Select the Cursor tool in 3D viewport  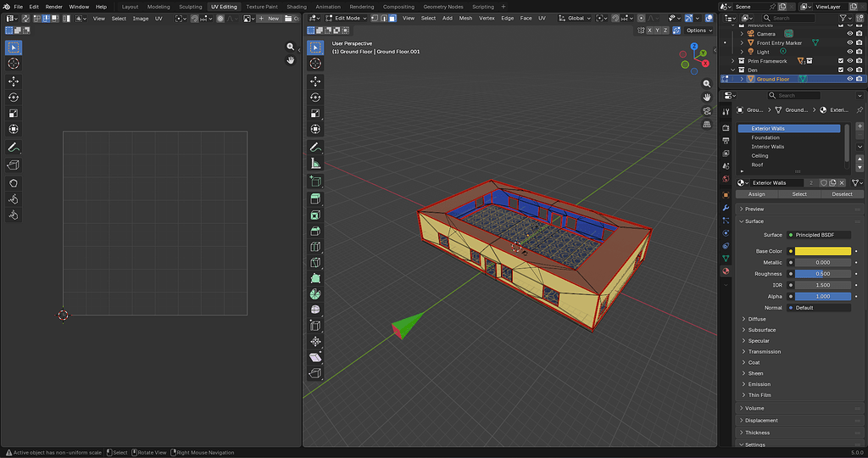pos(315,64)
